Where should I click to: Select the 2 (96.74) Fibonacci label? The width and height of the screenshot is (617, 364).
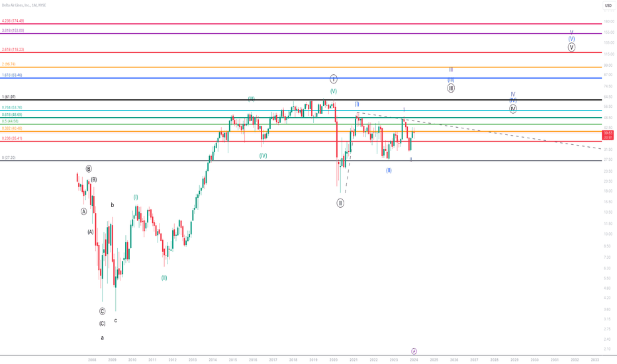(9, 64)
